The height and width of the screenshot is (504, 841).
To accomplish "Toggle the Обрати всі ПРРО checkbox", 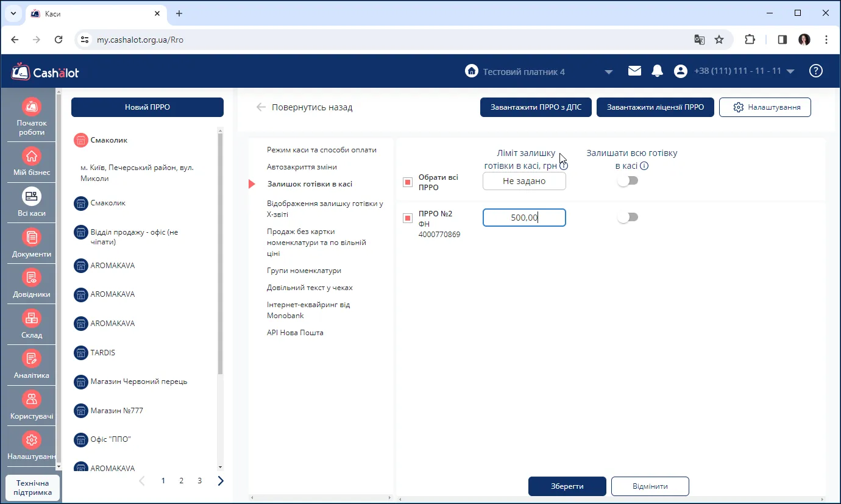I will pos(408,182).
